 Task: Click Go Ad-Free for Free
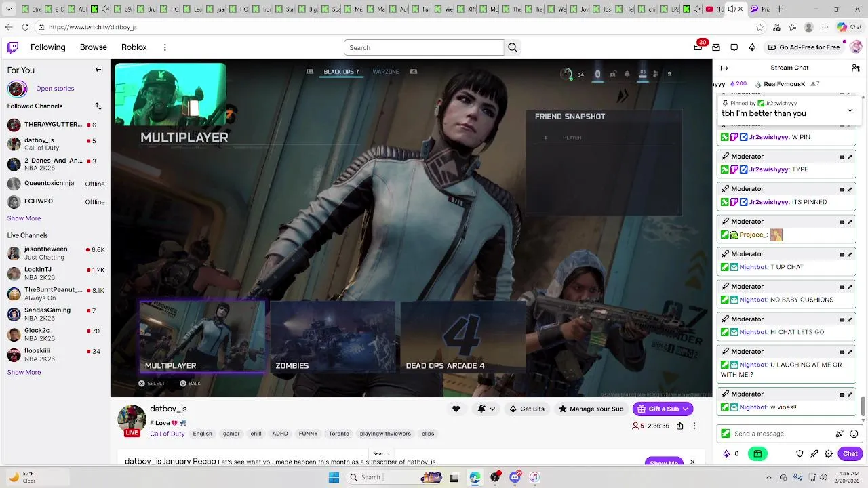click(x=804, y=47)
